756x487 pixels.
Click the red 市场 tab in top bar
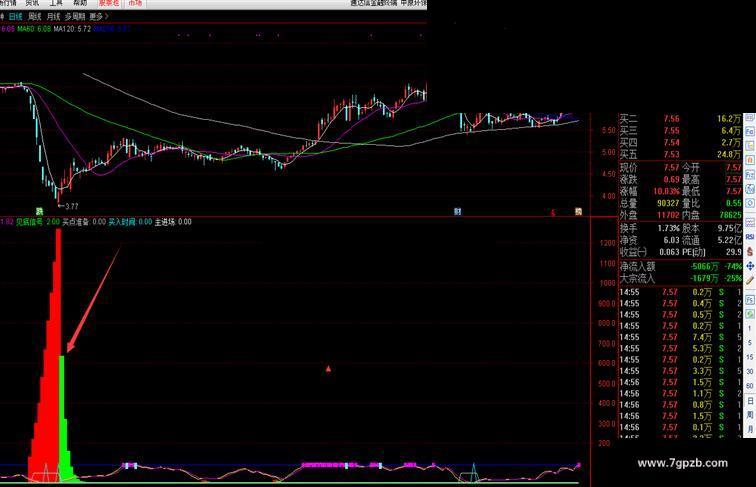pyautogui.click(x=135, y=3)
